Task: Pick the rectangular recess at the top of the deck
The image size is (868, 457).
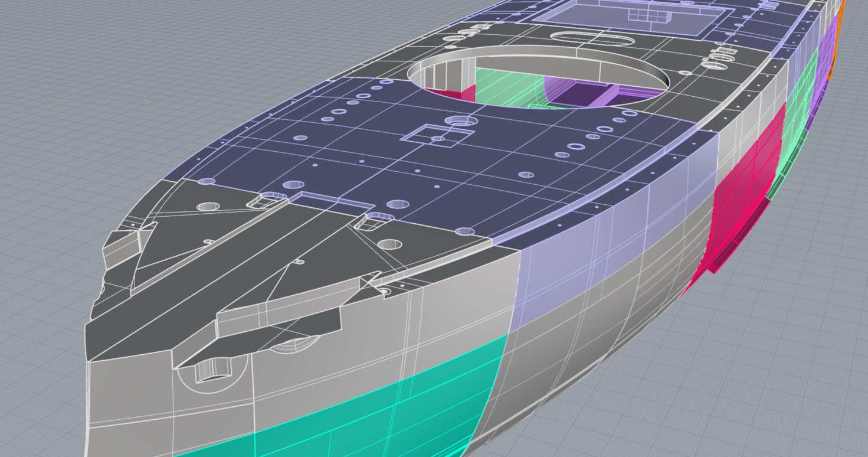Action: 637,18
